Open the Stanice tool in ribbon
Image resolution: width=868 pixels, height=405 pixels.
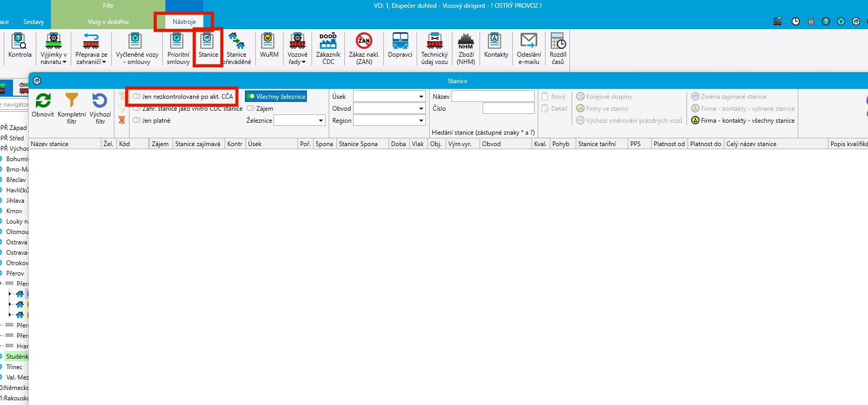pos(208,46)
